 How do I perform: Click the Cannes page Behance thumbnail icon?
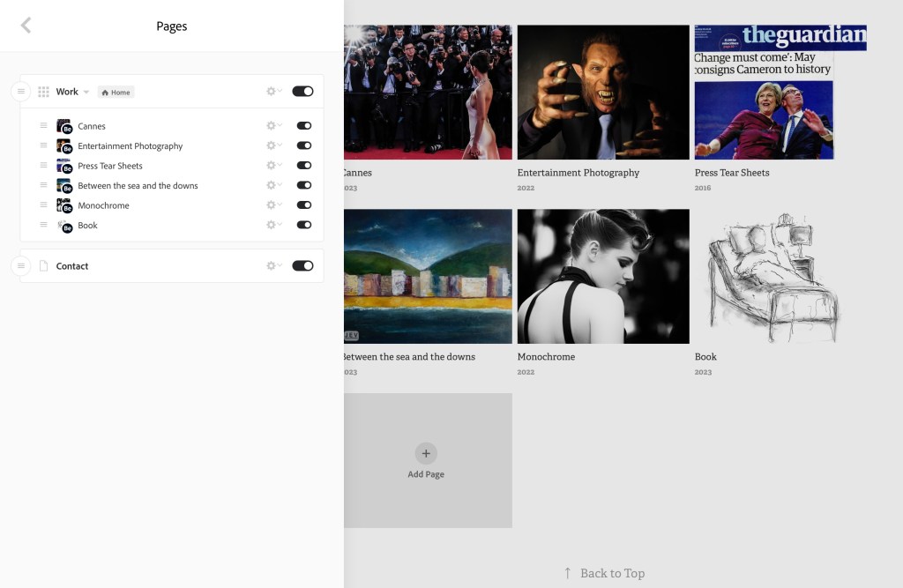(63, 126)
